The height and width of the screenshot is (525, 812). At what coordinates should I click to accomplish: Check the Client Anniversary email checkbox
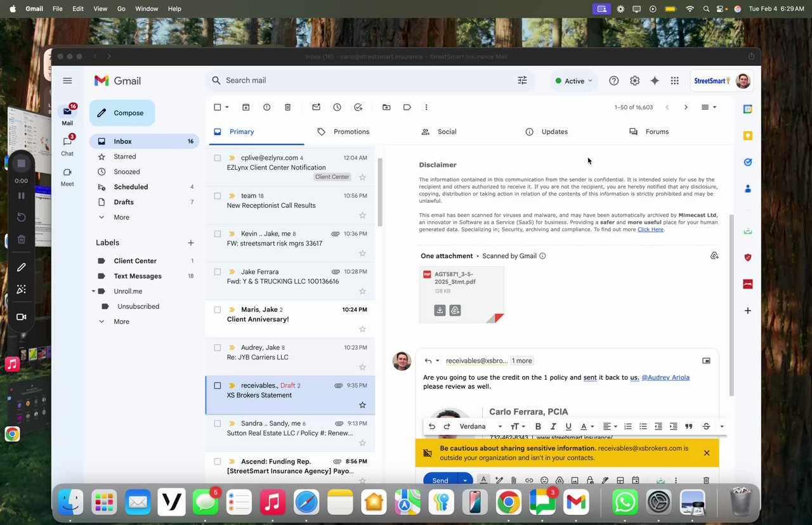218,309
